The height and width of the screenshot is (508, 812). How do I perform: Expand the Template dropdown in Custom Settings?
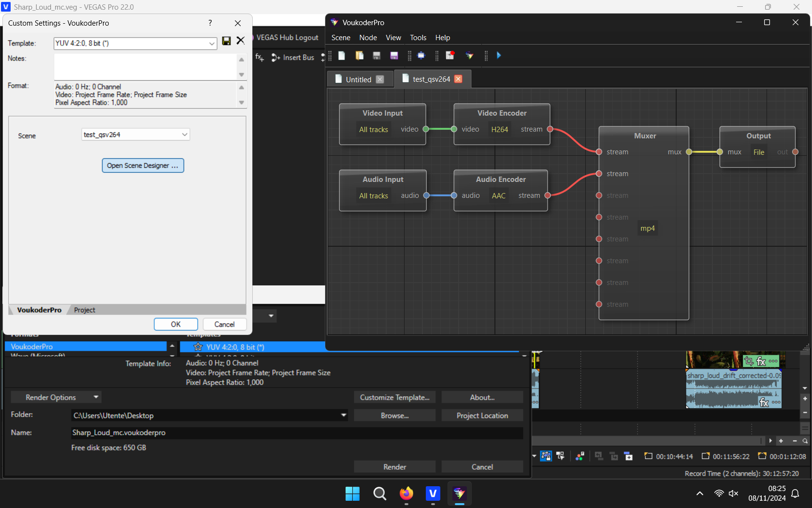tap(212, 44)
